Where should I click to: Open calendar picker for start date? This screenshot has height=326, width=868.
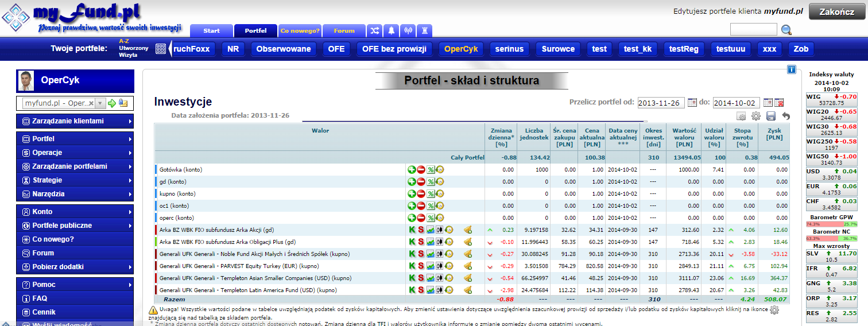point(692,103)
